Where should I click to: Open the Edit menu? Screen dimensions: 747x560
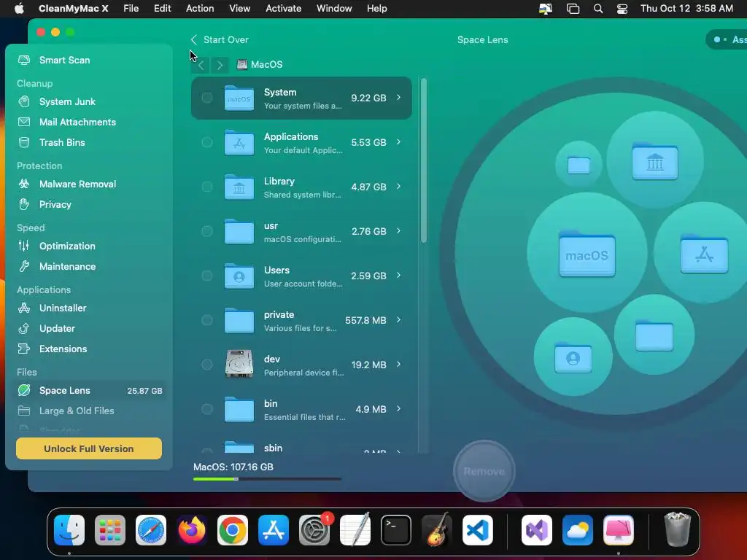click(162, 9)
